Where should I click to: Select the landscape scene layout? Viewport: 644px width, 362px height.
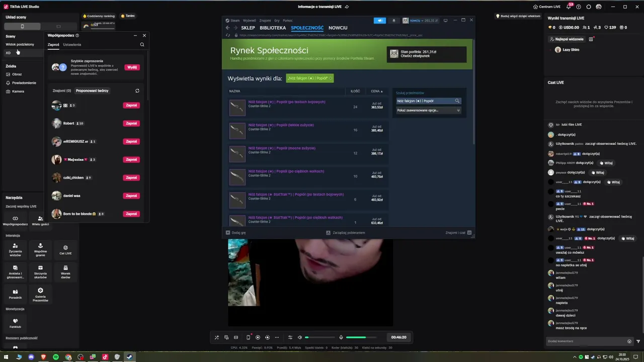pos(58,26)
